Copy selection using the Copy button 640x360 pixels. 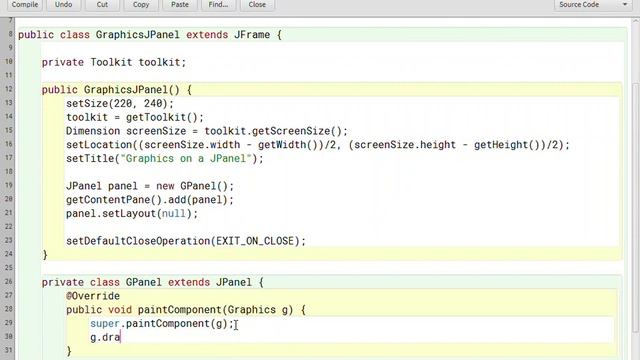click(141, 5)
